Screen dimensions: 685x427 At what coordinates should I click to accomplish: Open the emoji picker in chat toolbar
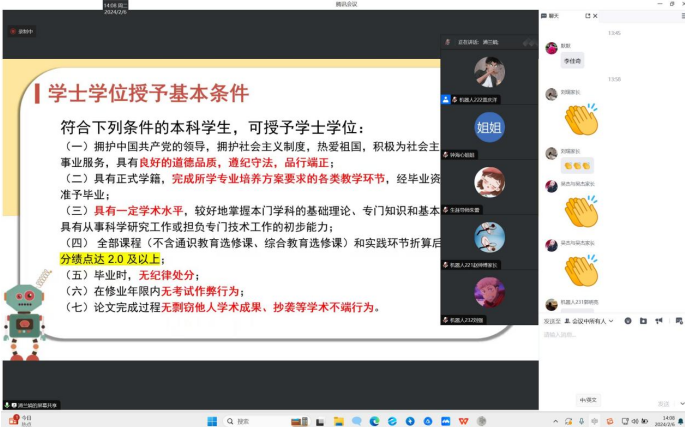(628, 321)
